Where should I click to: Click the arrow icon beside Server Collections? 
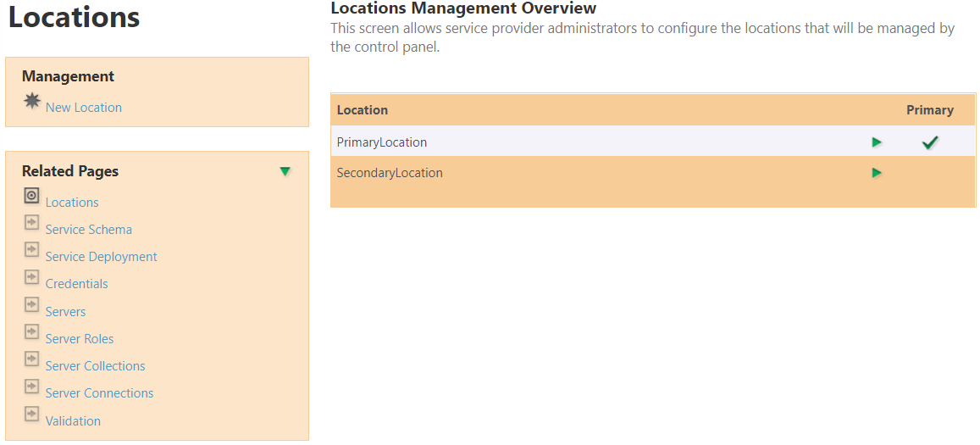(x=32, y=359)
